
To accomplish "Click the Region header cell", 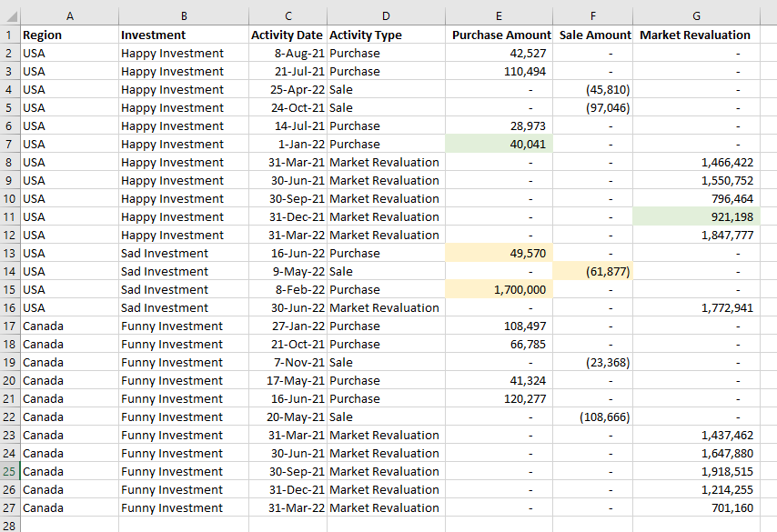I will tap(70, 35).
